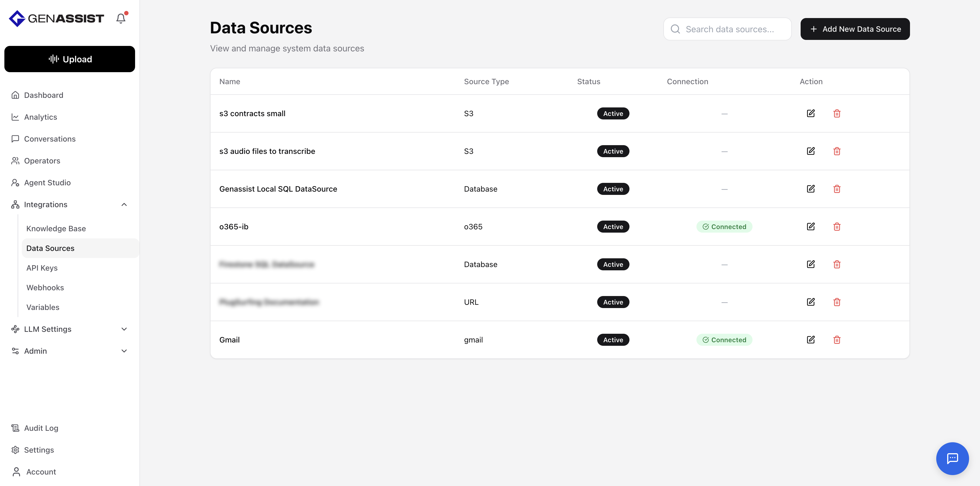This screenshot has width=980, height=486.
Task: Click the Connected badge for Gmail
Action: click(724, 339)
